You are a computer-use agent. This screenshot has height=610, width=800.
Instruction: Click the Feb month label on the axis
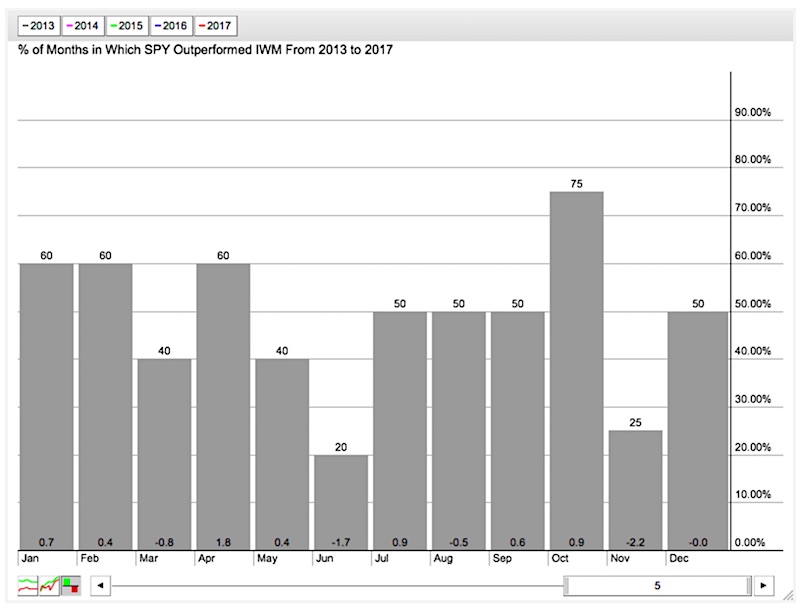[x=90, y=558]
